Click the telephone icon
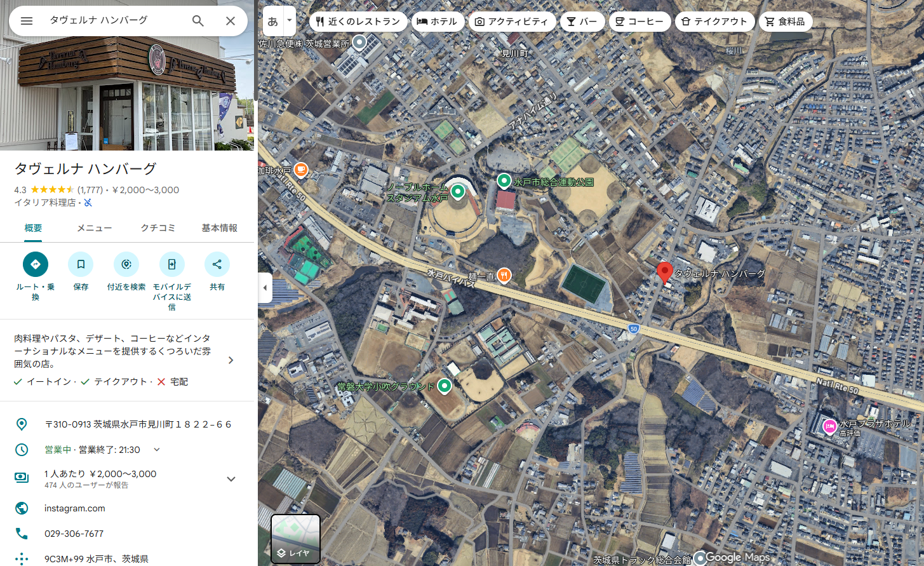Image resolution: width=924 pixels, height=566 pixels. click(x=22, y=534)
